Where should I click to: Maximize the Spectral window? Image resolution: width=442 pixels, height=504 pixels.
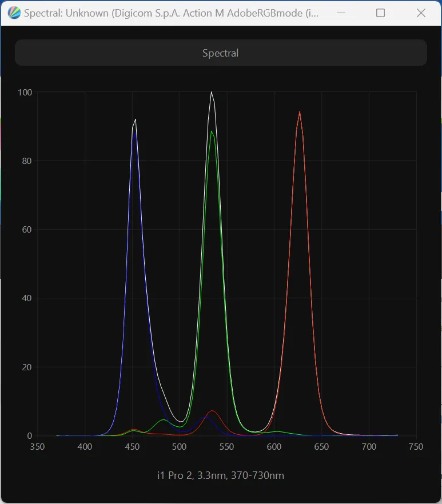[x=380, y=13]
